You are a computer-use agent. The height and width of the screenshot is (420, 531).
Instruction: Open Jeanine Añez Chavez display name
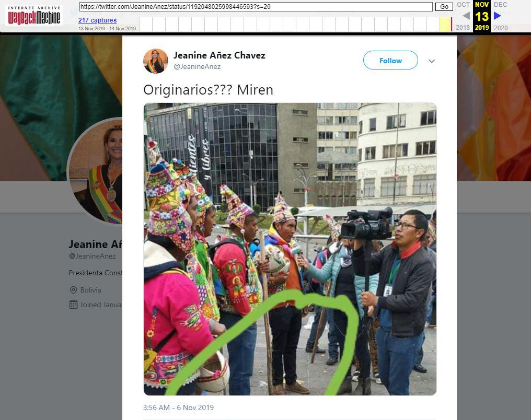[x=220, y=55]
